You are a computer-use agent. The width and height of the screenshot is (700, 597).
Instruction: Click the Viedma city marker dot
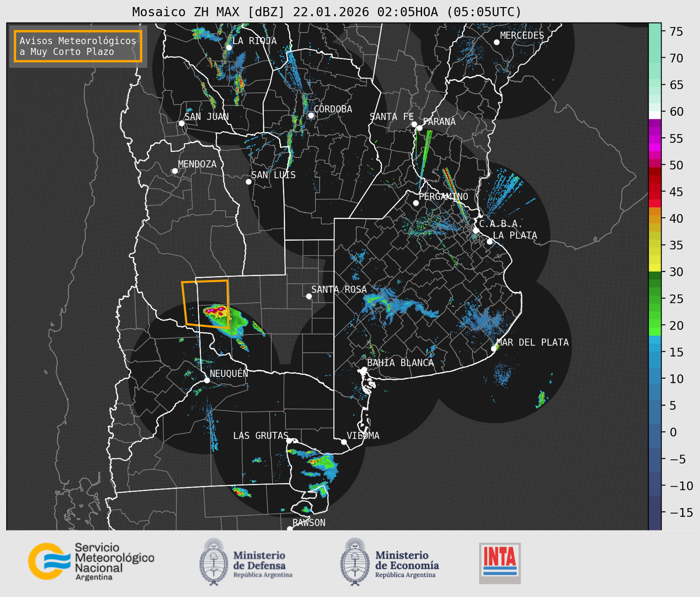point(344,442)
